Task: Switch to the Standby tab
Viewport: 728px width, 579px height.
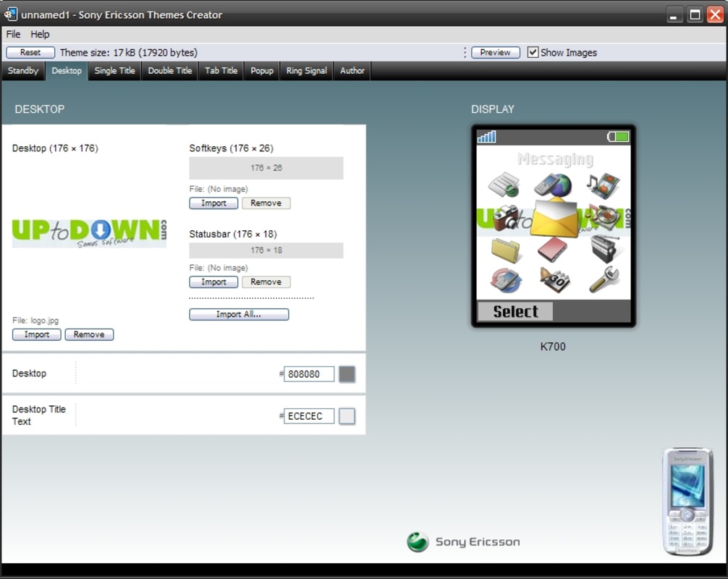Action: coord(22,71)
